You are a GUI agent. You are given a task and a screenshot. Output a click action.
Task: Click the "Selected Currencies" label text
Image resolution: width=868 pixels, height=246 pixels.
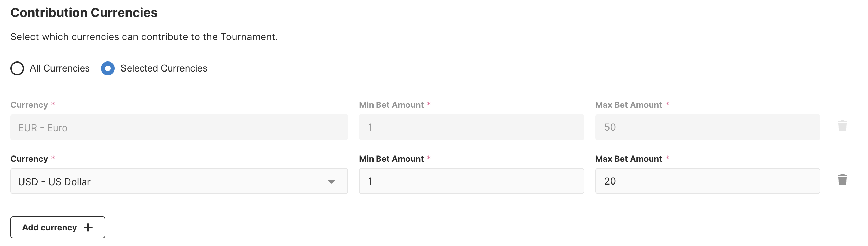[164, 68]
